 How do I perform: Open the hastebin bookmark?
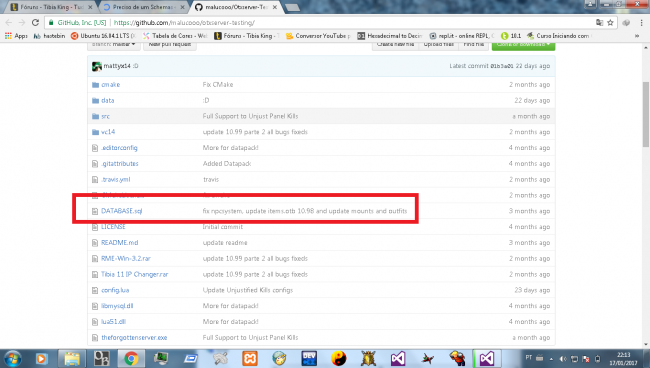coord(50,36)
